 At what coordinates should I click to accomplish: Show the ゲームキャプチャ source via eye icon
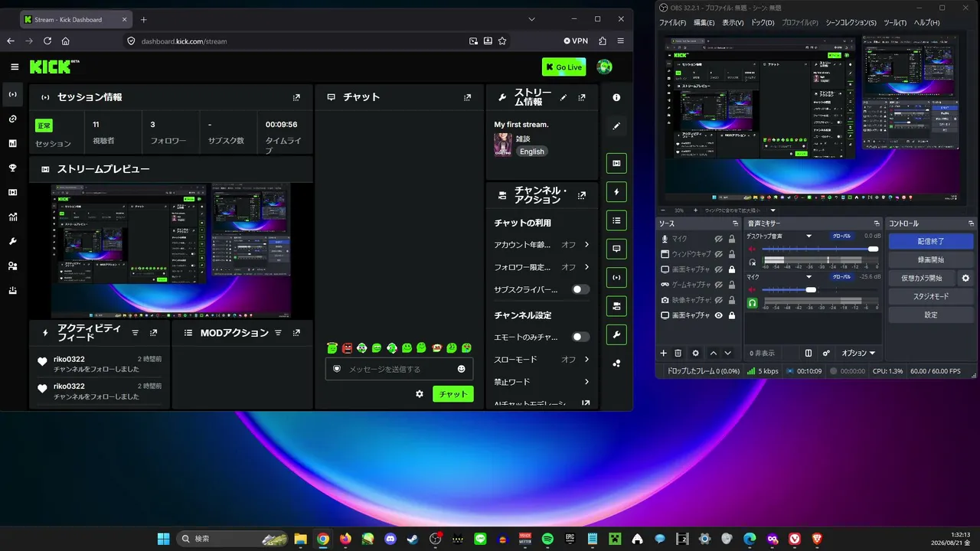pyautogui.click(x=719, y=285)
